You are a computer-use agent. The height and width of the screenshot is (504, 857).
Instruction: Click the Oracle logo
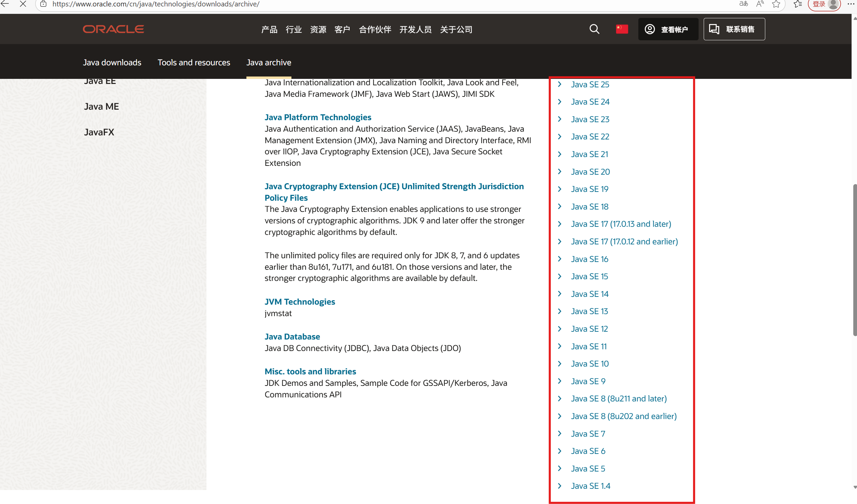click(113, 29)
